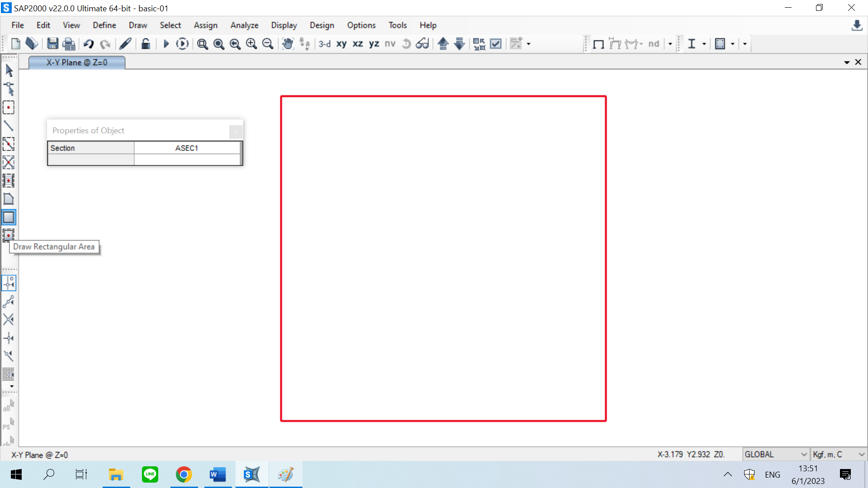Image resolution: width=868 pixels, height=488 pixels.
Task: Click the Lock/Unlock Model padlock icon
Action: point(146,44)
